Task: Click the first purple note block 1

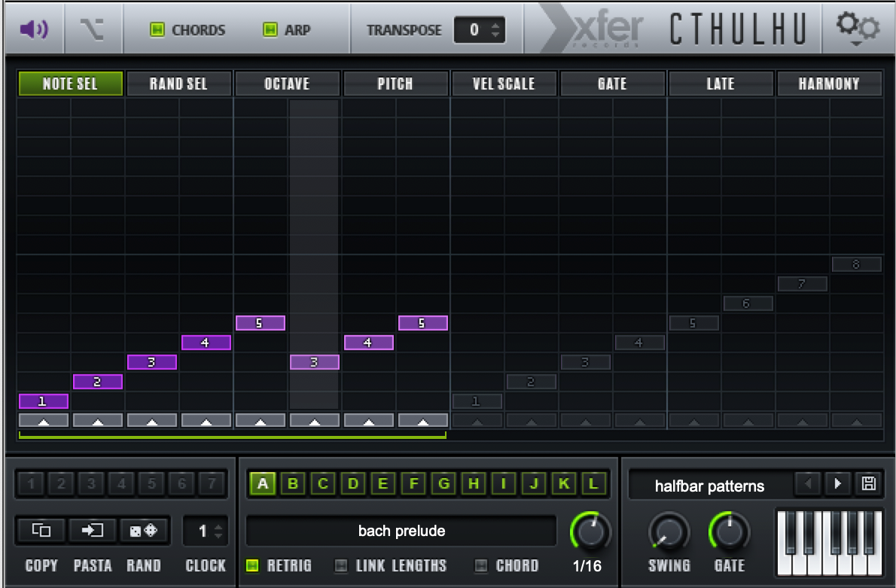Action: click(x=44, y=401)
